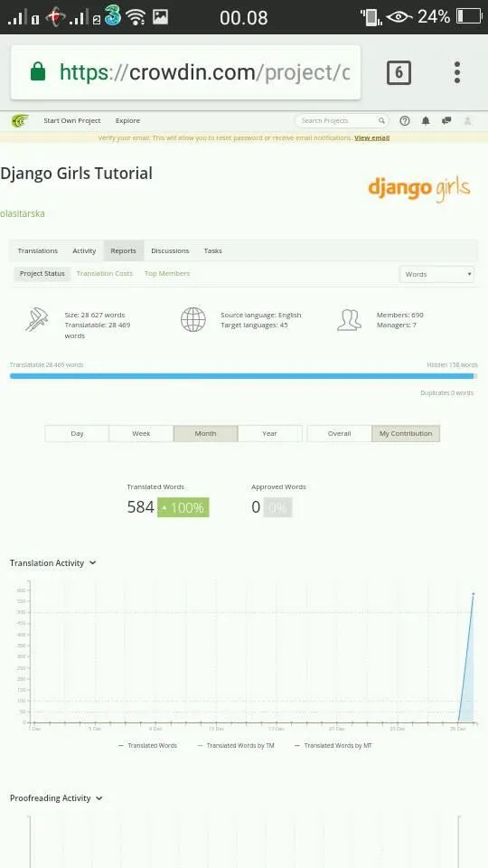Switch to the My Contribution toggle
Screen dimensions: 488x868
pyautogui.click(x=406, y=433)
